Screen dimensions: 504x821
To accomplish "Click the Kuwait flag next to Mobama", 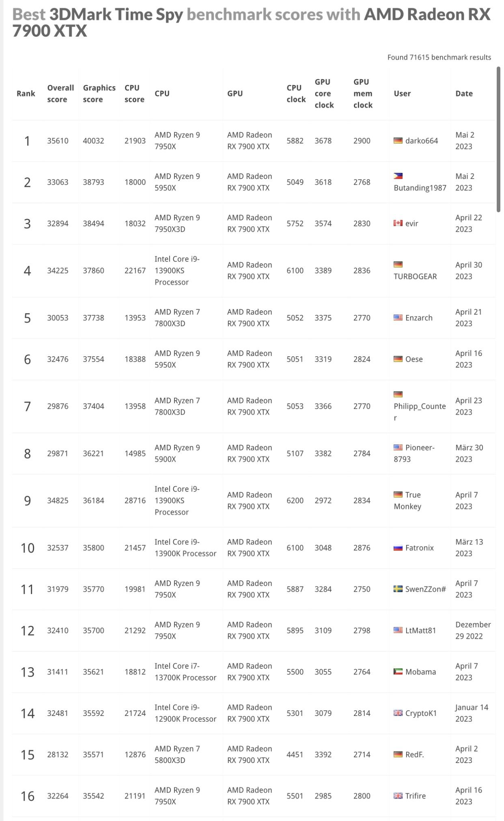I will [x=398, y=672].
